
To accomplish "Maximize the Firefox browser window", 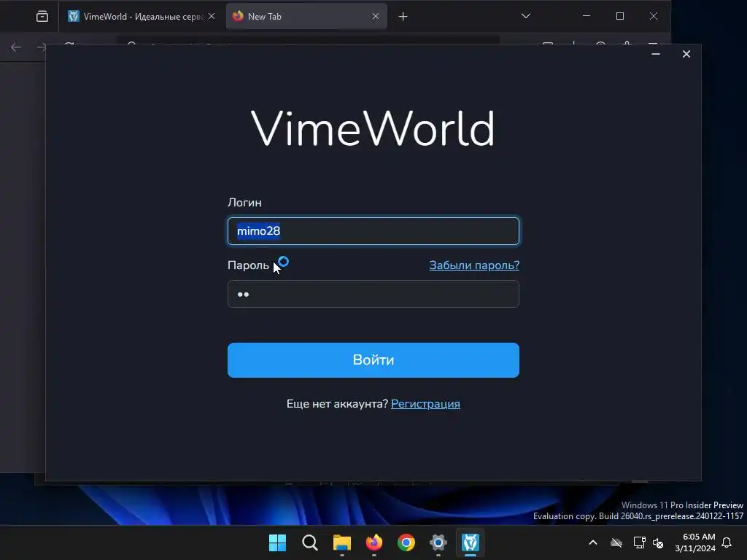I will (x=620, y=16).
